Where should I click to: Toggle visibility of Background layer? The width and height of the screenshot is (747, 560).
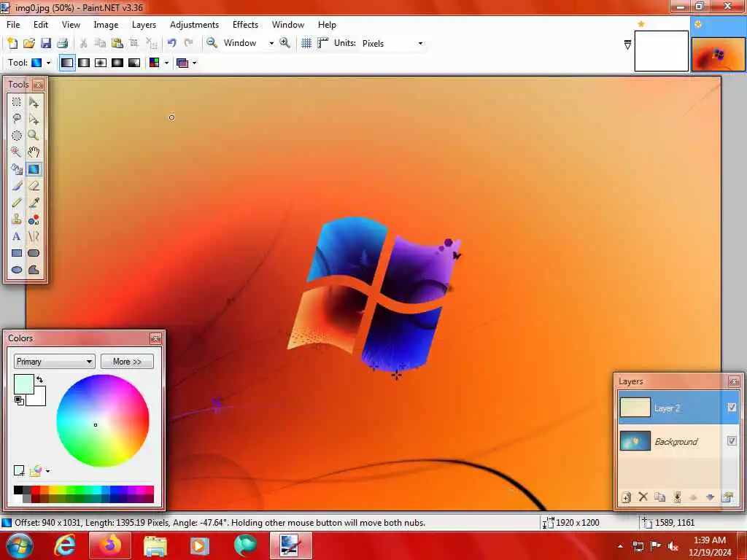tap(732, 441)
